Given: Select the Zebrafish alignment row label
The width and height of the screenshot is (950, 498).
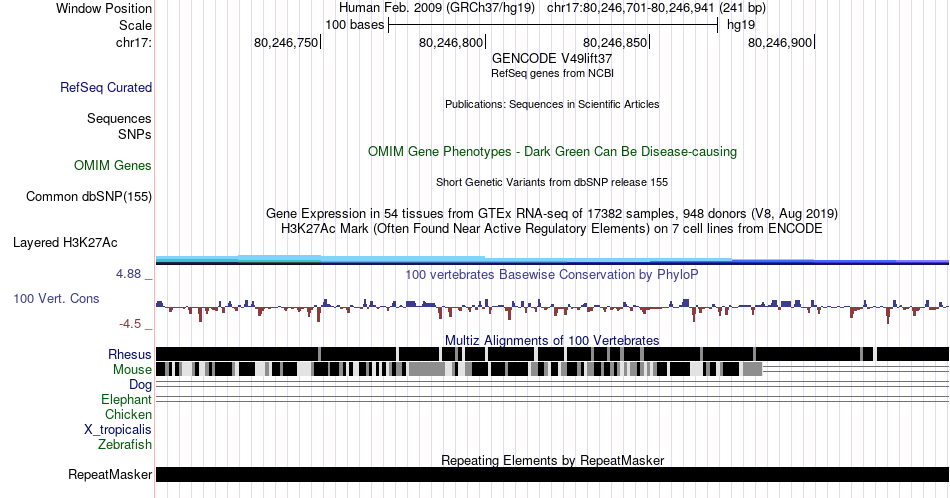Looking at the screenshot, I should [125, 444].
